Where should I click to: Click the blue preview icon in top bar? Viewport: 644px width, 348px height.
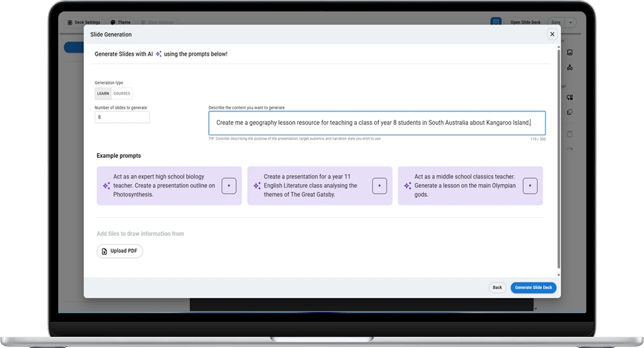click(x=496, y=22)
